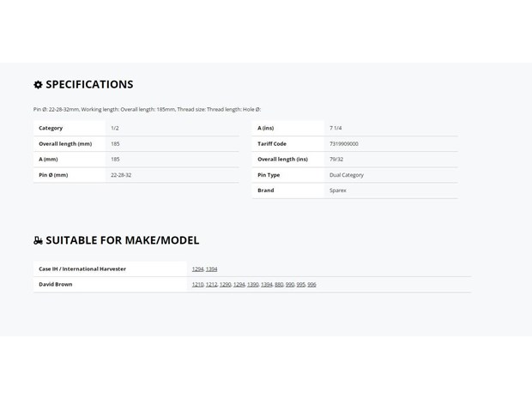532x399 pixels.
Task: Click the tractor icon beside Suitable For Make/Model
Action: point(38,240)
